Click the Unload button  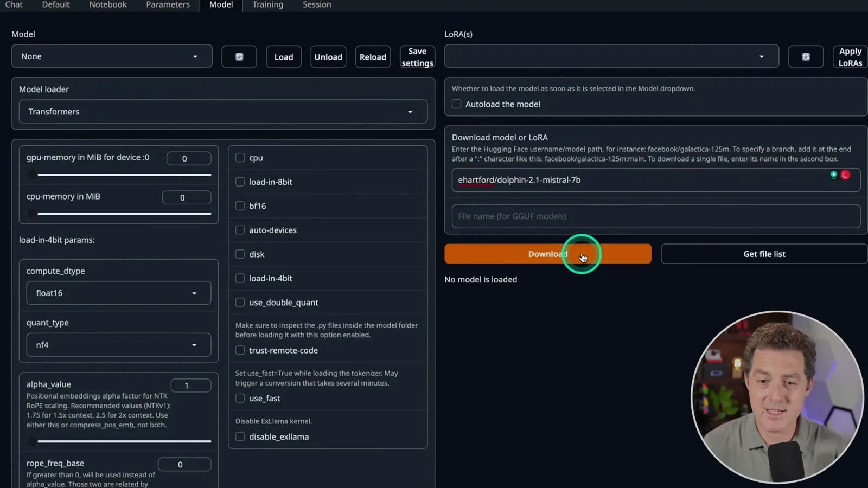[x=328, y=57]
